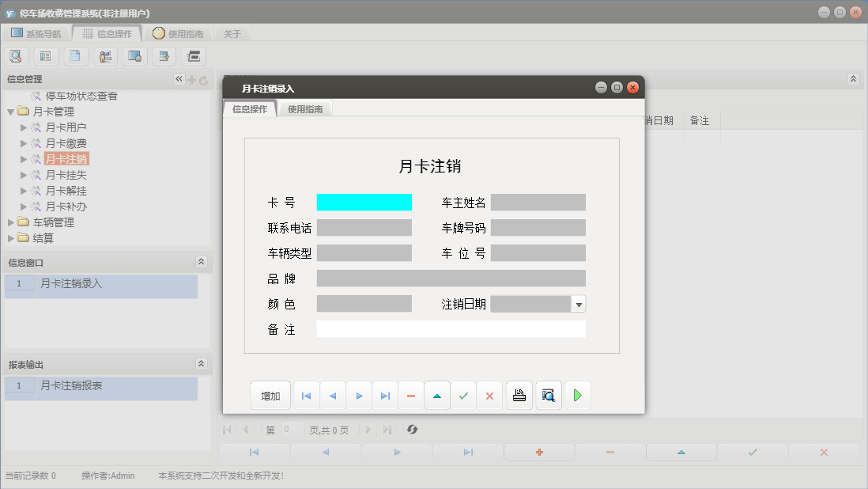Screen dimensions: 868x489
Task: Select the report list icon in the toolbar
Action: coord(45,55)
